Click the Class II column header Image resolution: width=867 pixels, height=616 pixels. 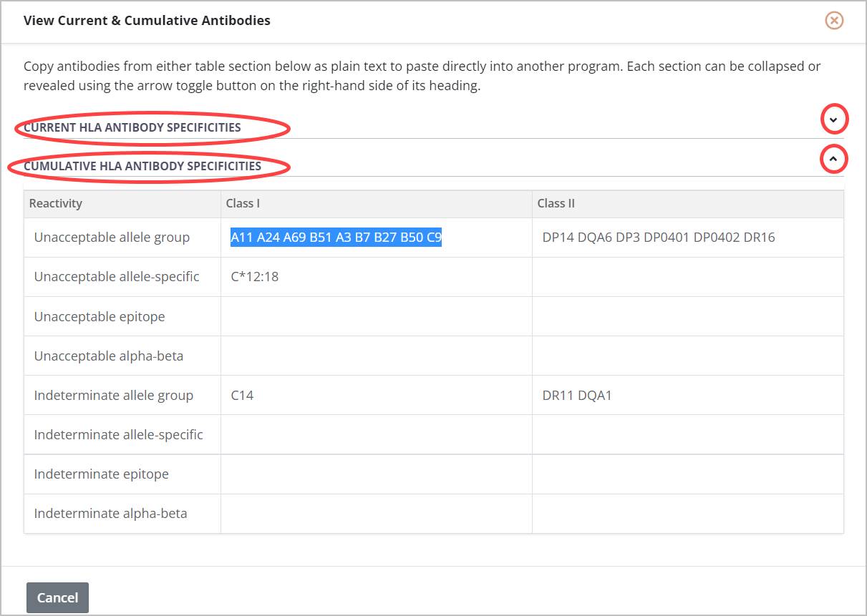[556, 203]
